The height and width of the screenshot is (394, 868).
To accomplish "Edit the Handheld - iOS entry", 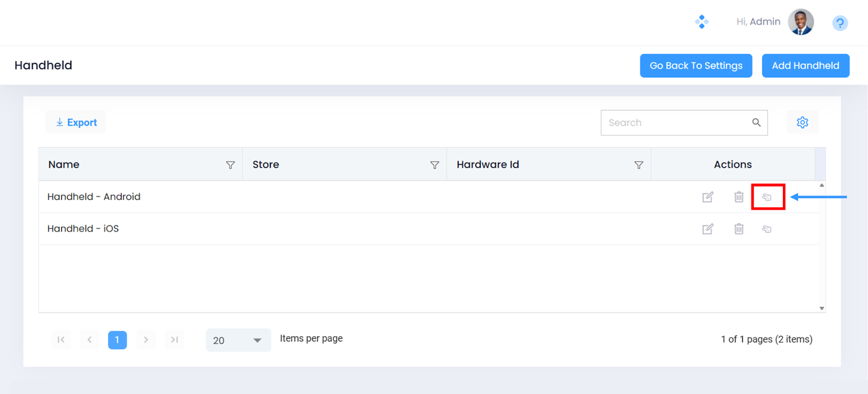I will pyautogui.click(x=707, y=229).
